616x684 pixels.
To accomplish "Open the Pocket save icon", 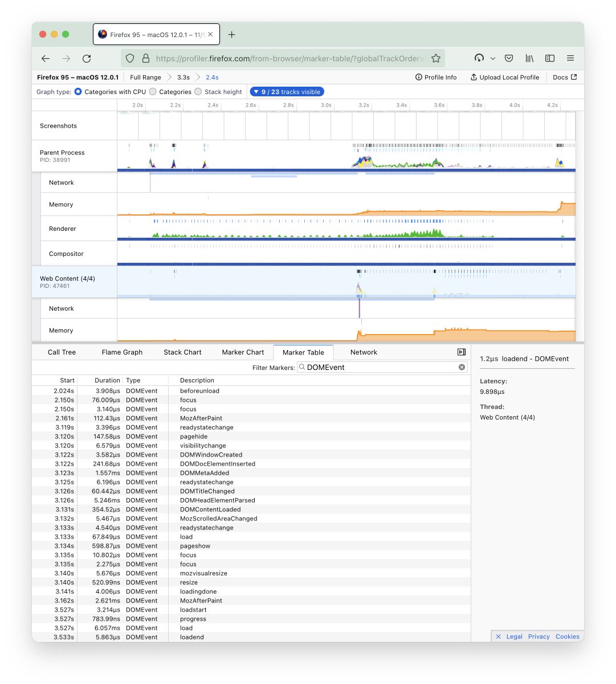I will pos(509,58).
